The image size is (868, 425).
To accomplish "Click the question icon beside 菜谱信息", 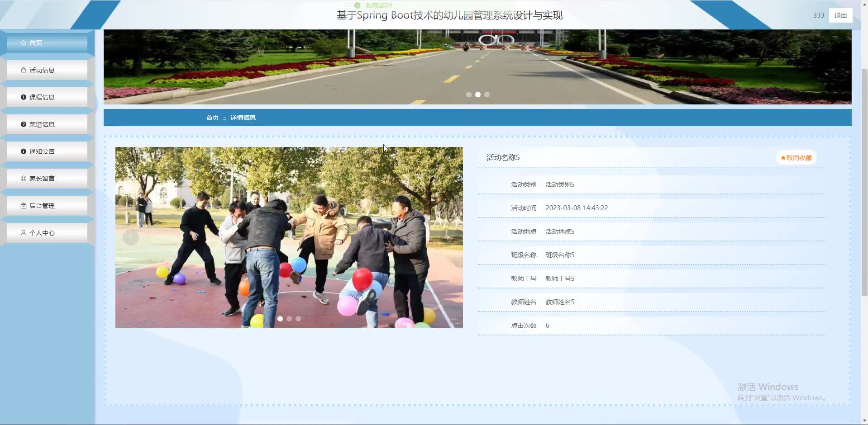I will click(24, 124).
